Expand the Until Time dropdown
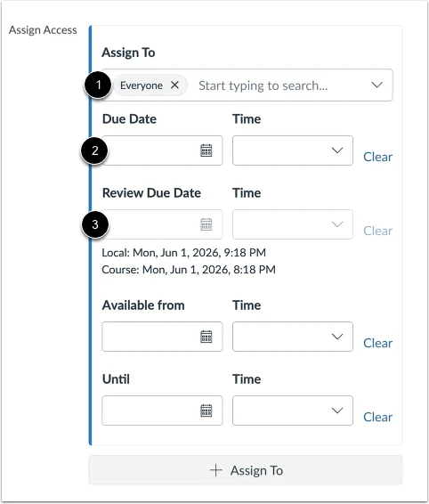 293,411
